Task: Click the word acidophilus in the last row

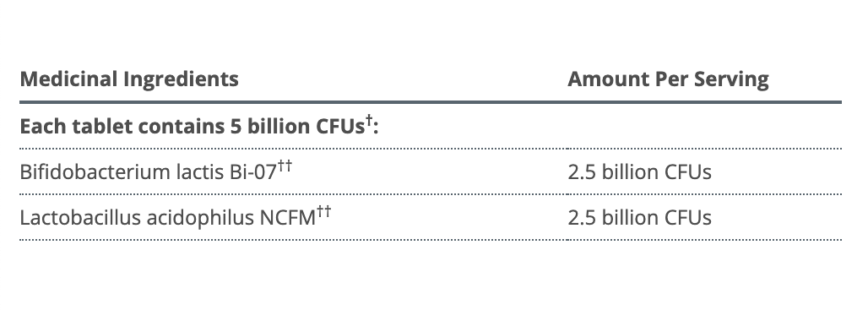Action: (200, 218)
